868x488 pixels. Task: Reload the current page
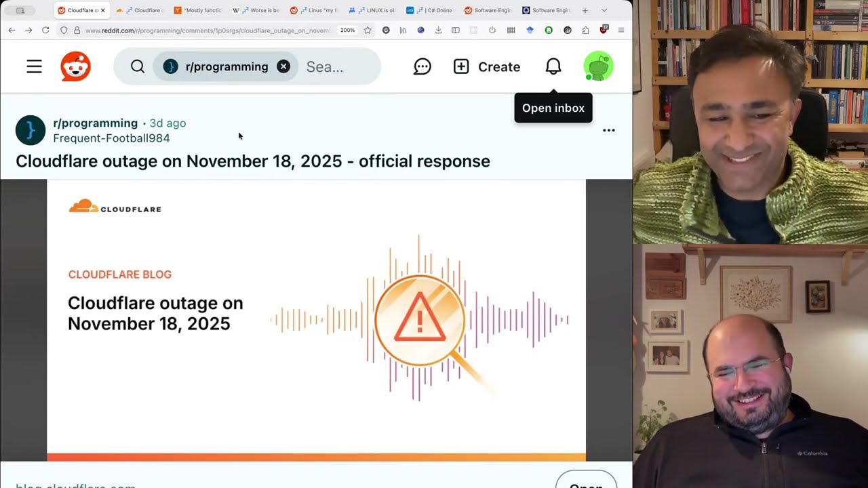point(45,30)
